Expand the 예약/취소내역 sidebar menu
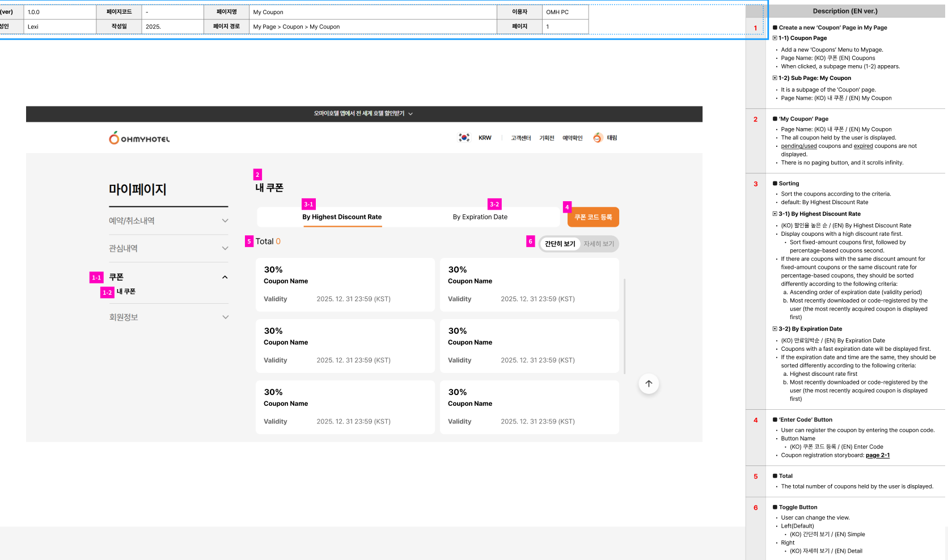948x560 pixels. coord(169,220)
